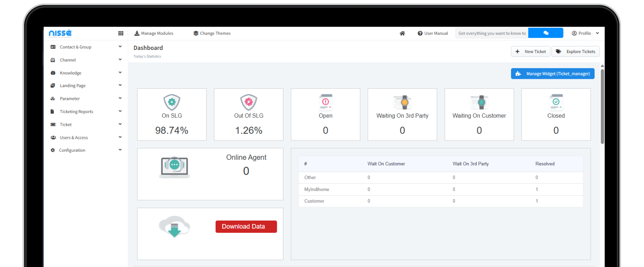644x267 pixels.
Task: Open the Knowledge sidebar item
Action: 70,73
